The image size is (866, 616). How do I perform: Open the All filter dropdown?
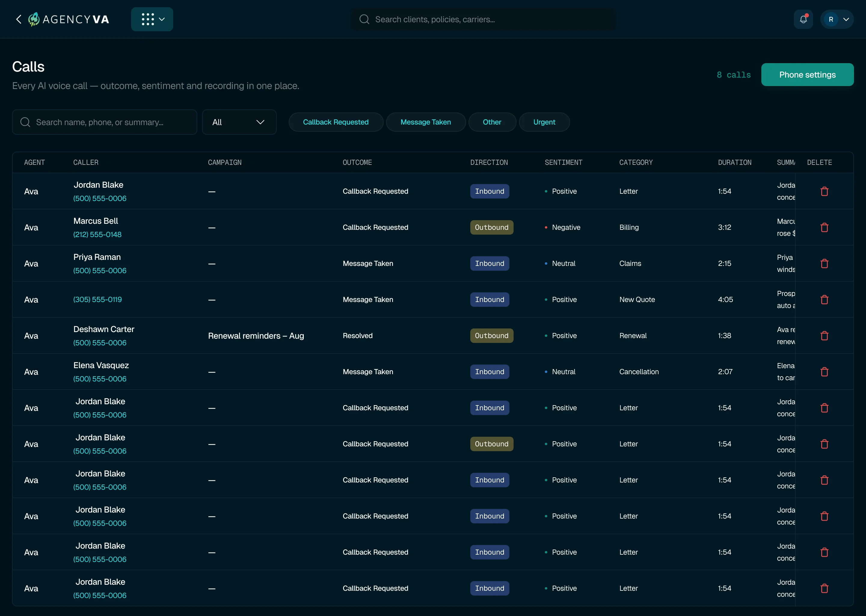coord(239,122)
